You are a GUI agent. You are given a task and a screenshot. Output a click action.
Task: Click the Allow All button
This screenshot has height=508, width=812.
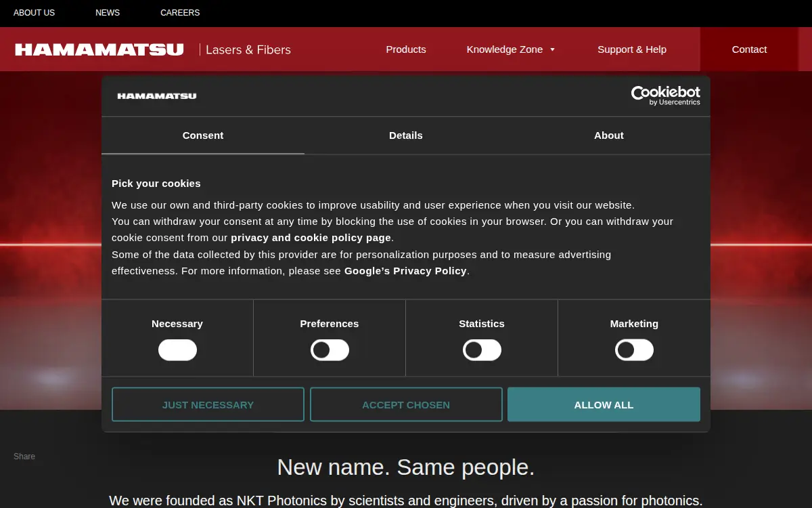[604, 404]
